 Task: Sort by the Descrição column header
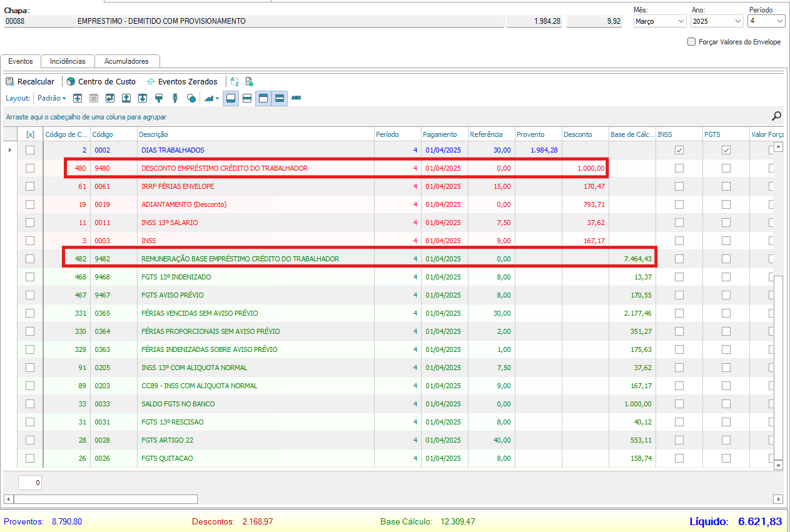255,134
